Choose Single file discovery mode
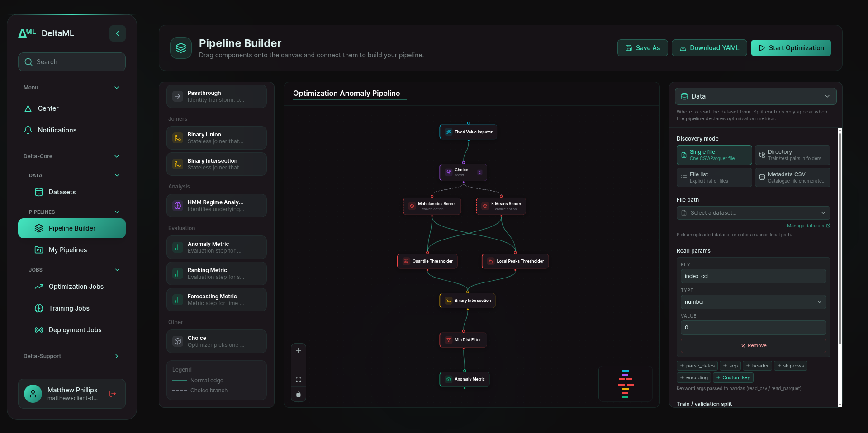Image resolution: width=868 pixels, height=433 pixels. [714, 155]
